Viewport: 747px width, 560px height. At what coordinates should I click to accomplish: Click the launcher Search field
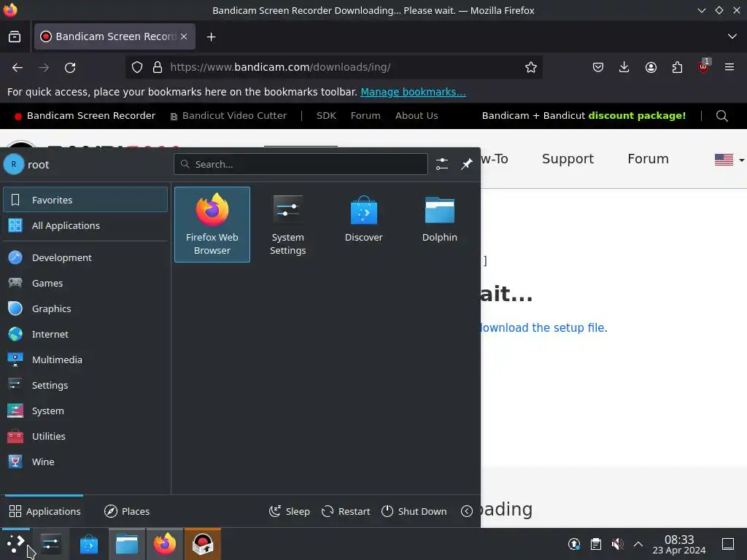(301, 164)
